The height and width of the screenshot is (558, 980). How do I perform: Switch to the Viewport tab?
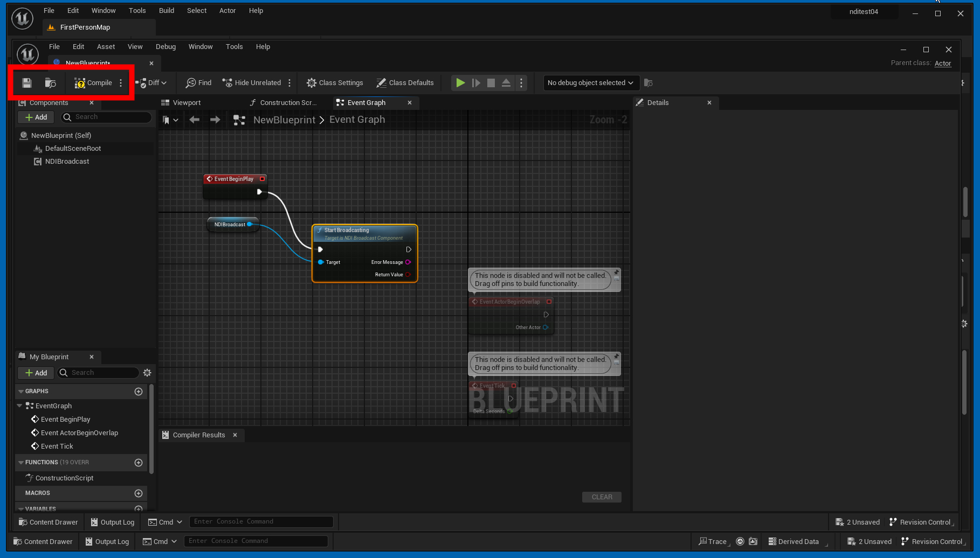click(x=187, y=103)
